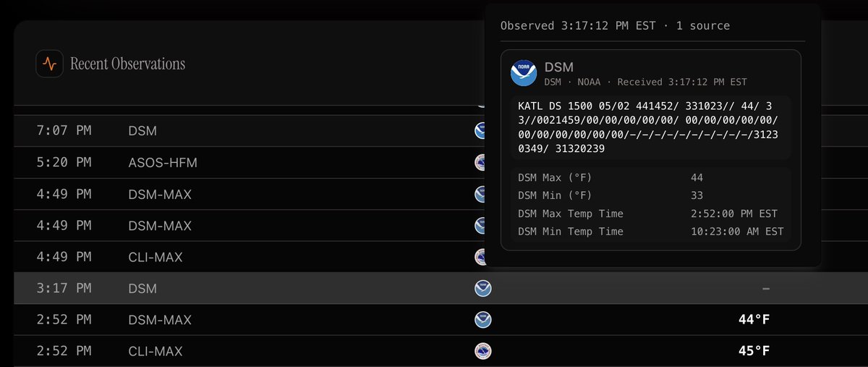Click the NOAA logo in DSM popup card

tap(524, 74)
